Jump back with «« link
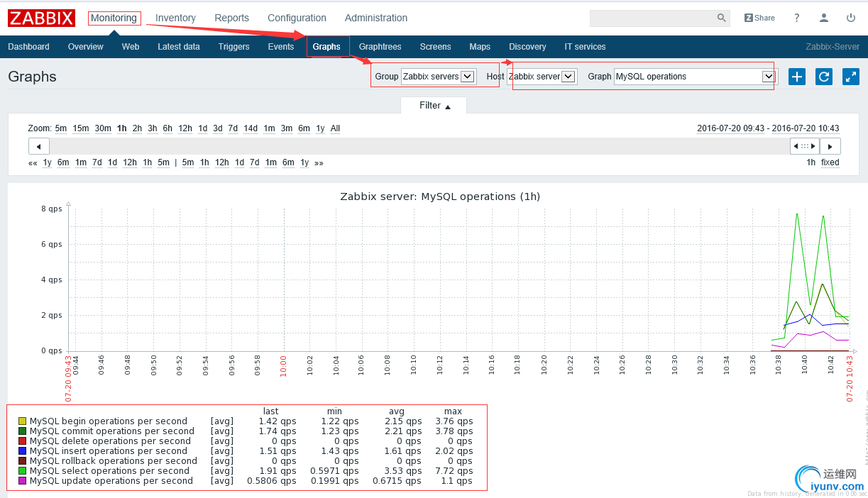This screenshot has width=868, height=498. pos(33,162)
